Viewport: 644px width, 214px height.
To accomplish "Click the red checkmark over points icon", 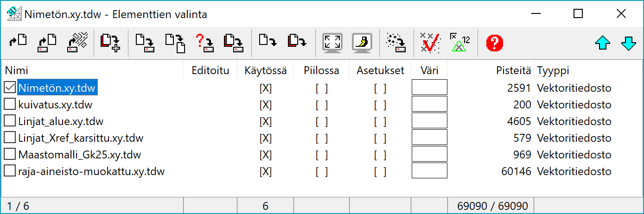I will [430, 43].
